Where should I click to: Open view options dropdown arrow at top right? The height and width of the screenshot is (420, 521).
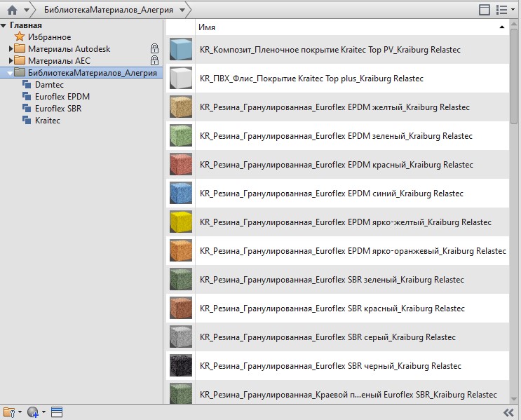click(x=513, y=10)
